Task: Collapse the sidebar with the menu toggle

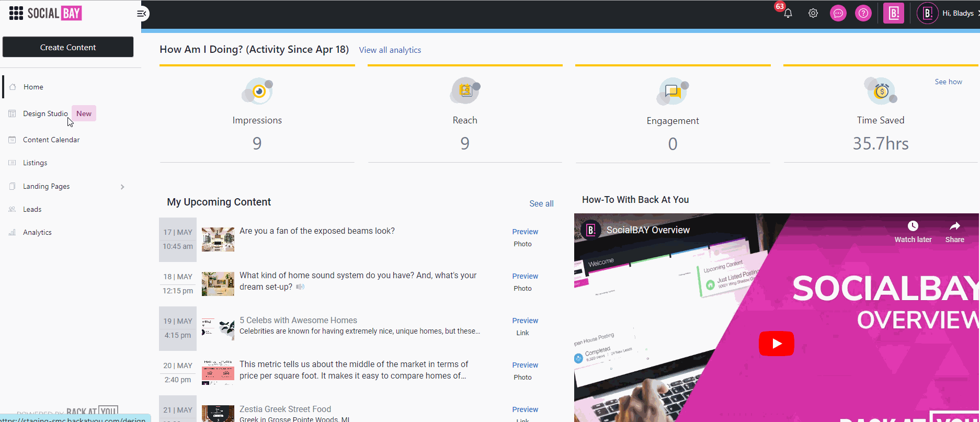Action: tap(141, 14)
